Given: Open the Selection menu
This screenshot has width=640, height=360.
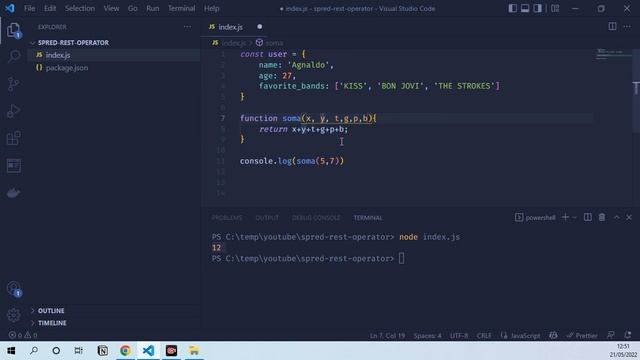Looking at the screenshot, I should pyautogui.click(x=80, y=8).
